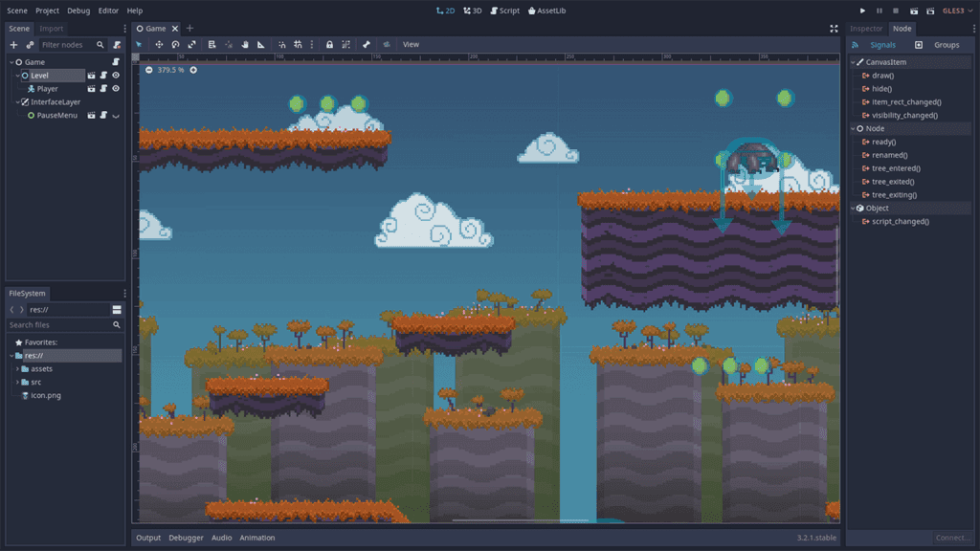
Task: Collapse the Level node children
Action: [x=17, y=75]
